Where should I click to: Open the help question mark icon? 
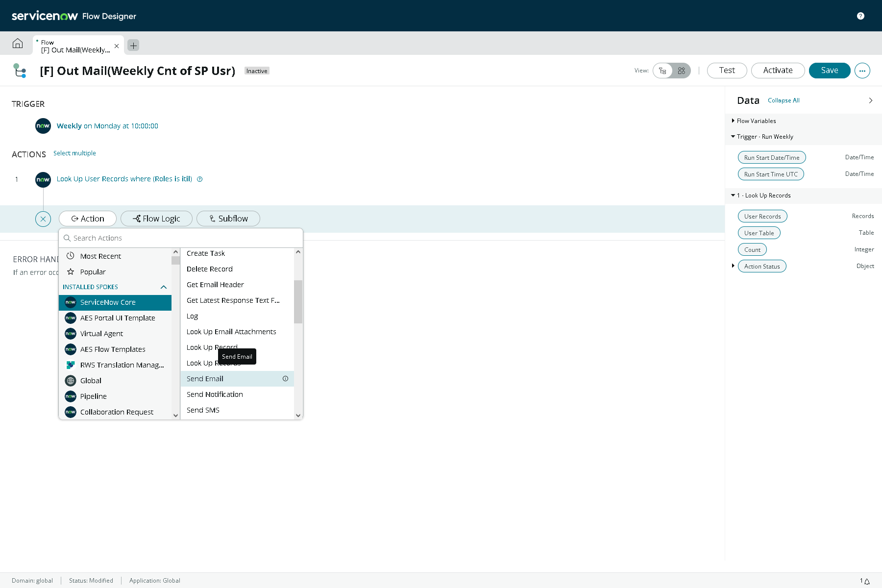[860, 16]
